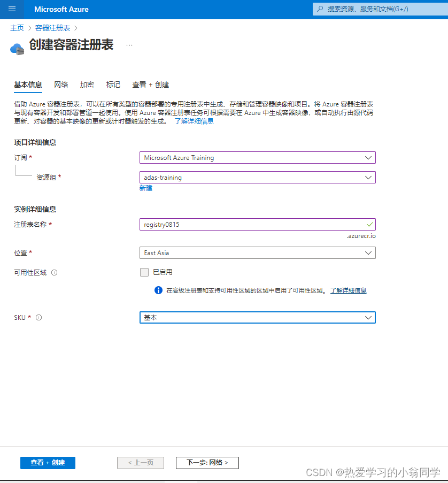Click the blue 查看 + 创建 button

click(48, 463)
